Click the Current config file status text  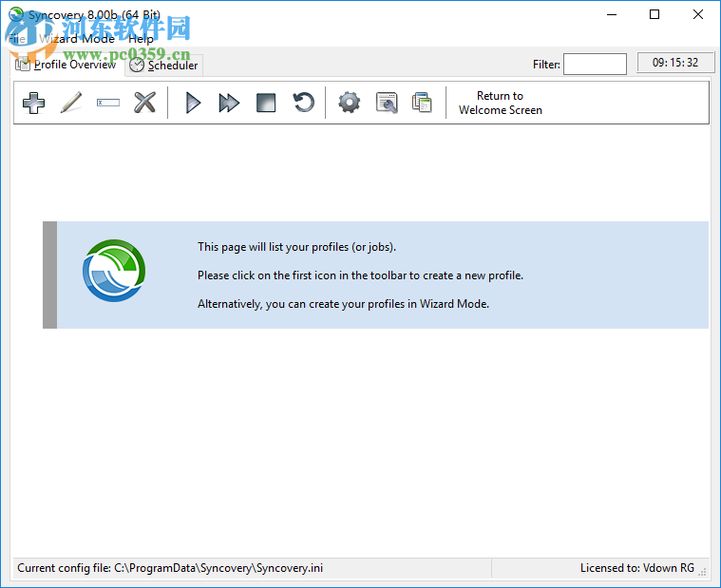click(x=170, y=568)
